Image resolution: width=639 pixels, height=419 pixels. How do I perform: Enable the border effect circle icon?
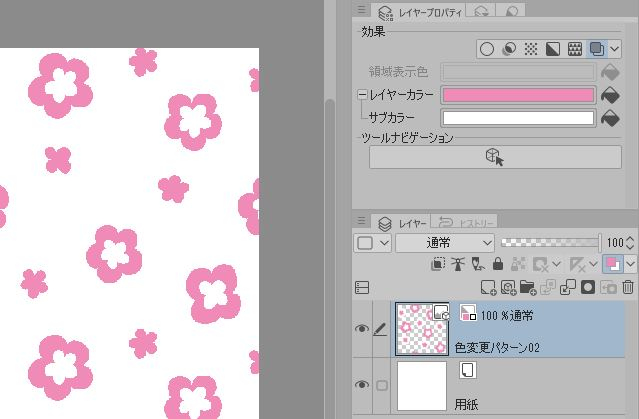coord(487,49)
